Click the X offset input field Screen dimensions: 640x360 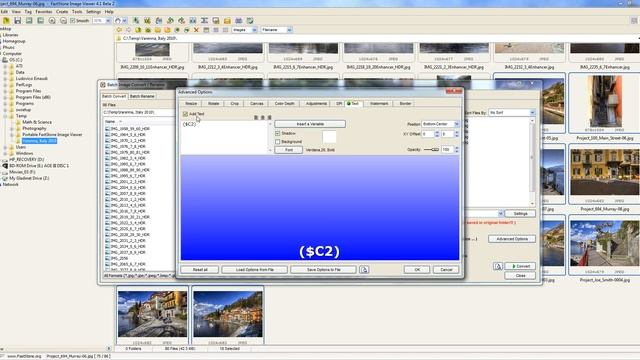click(427, 134)
